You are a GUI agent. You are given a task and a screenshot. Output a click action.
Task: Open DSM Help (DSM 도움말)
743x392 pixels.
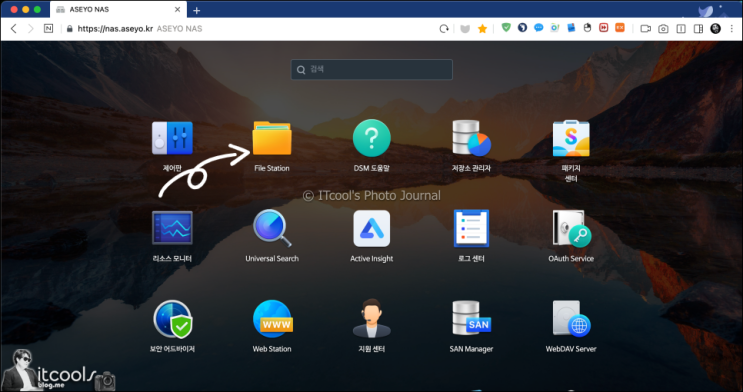point(372,138)
